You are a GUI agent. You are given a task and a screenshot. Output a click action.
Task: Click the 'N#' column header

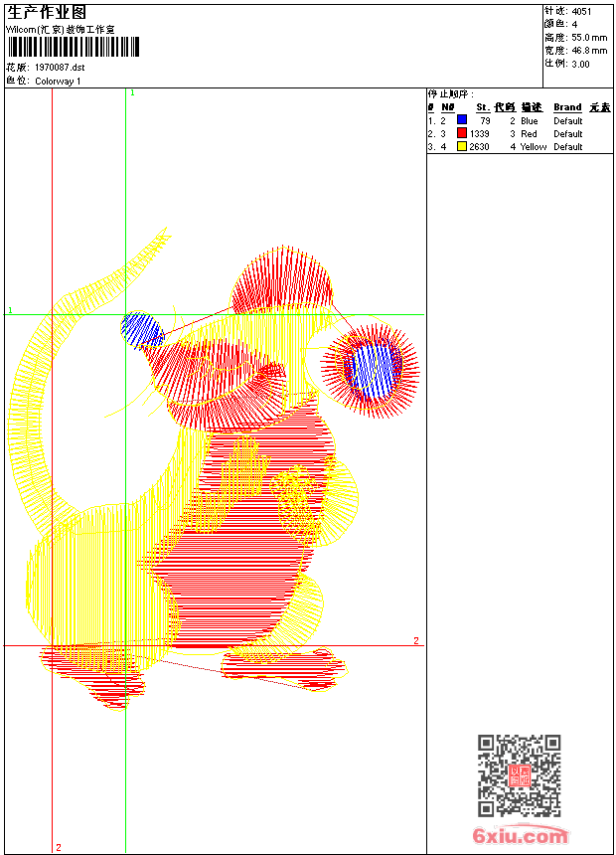click(x=447, y=107)
